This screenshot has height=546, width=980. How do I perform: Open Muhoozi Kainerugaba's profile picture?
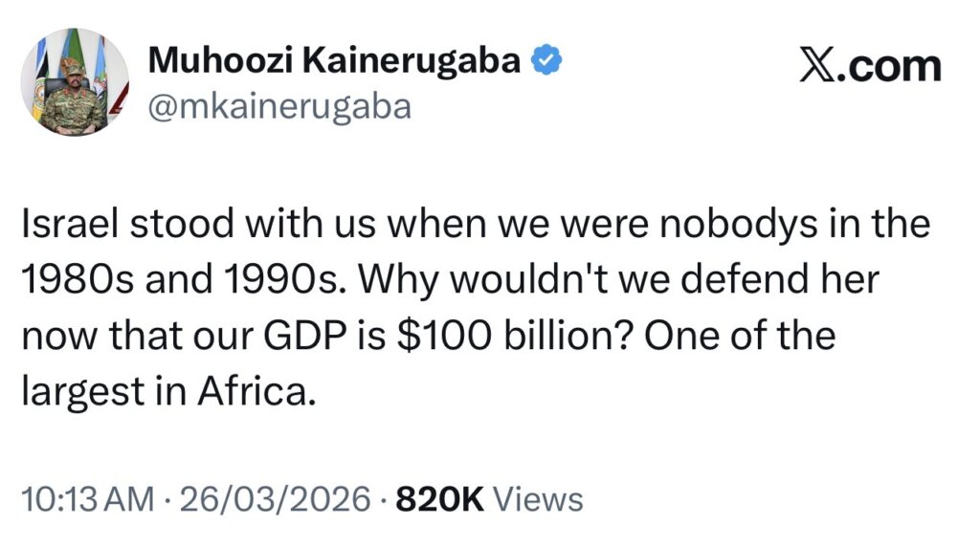[75, 82]
